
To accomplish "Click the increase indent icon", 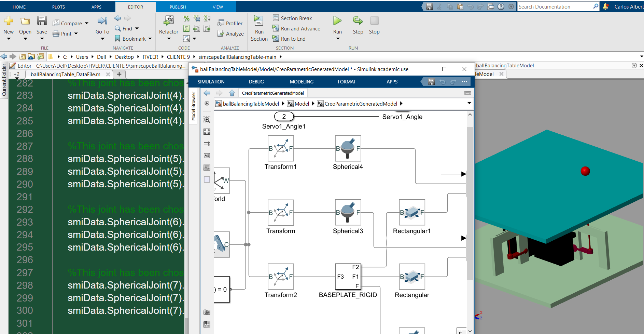I will tap(197, 29).
